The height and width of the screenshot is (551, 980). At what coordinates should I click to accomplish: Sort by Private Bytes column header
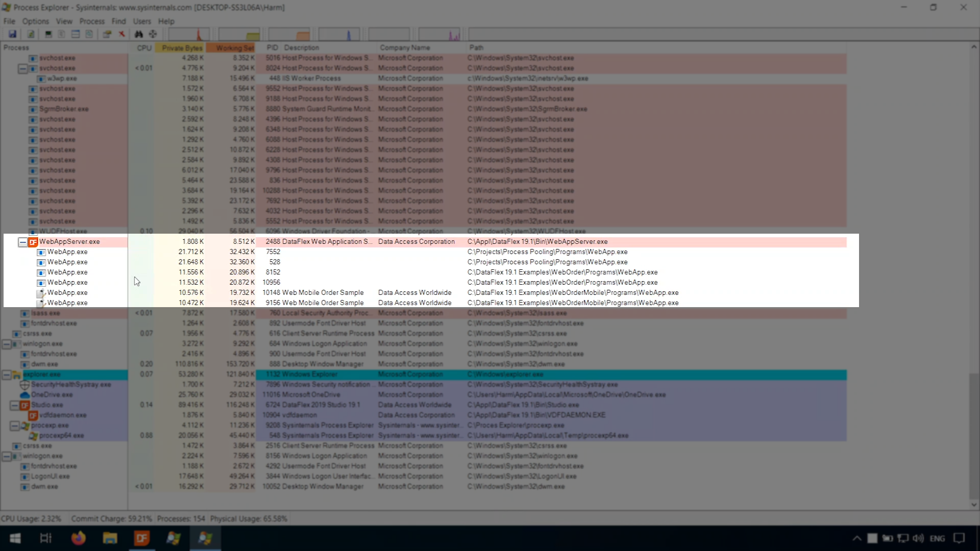coord(182,48)
